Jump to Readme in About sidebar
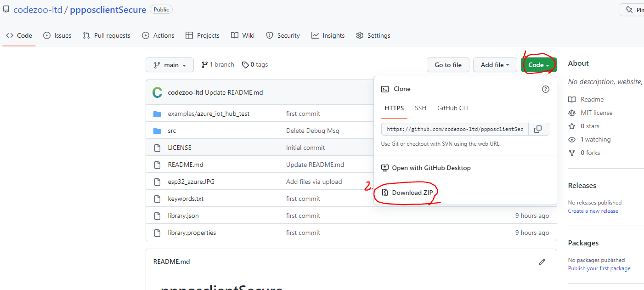The height and width of the screenshot is (290, 644). 586,99
